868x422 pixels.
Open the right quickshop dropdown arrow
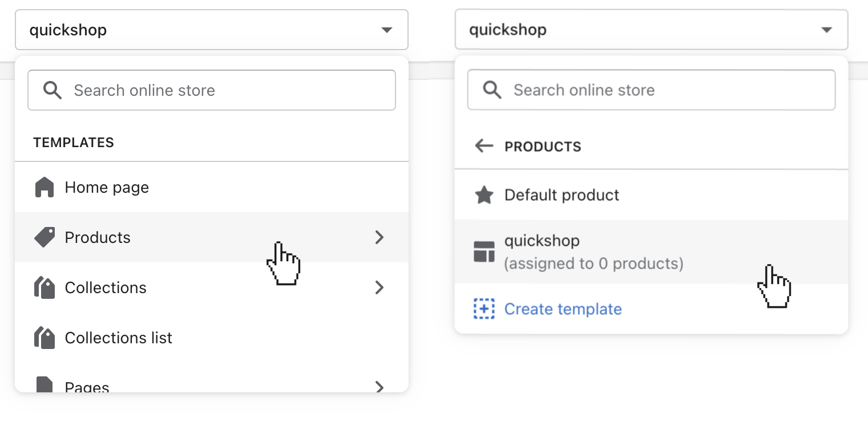[x=826, y=30]
